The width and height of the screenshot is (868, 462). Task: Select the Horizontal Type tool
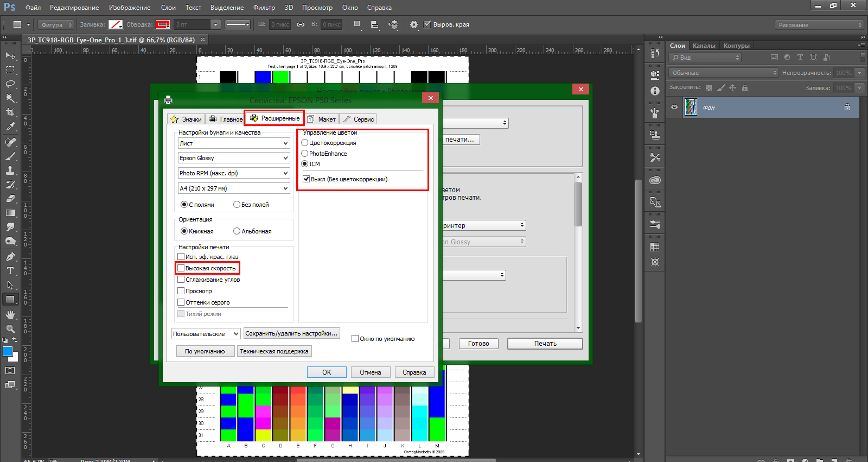pos(10,271)
